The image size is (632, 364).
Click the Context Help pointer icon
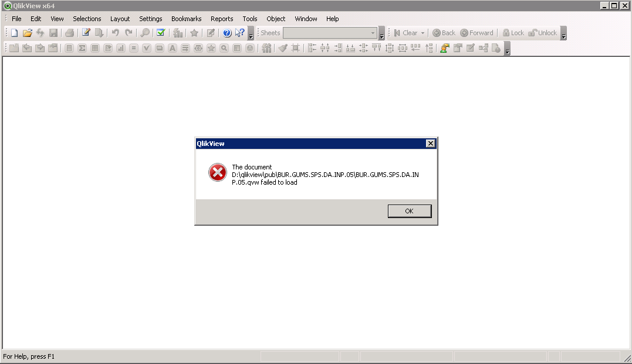tap(240, 33)
